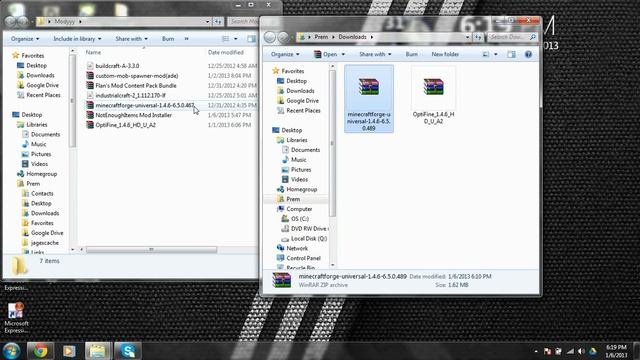Select buildcraft-A-3.3.0 file
Image resolution: width=640 pixels, height=360 pixels.
point(117,66)
